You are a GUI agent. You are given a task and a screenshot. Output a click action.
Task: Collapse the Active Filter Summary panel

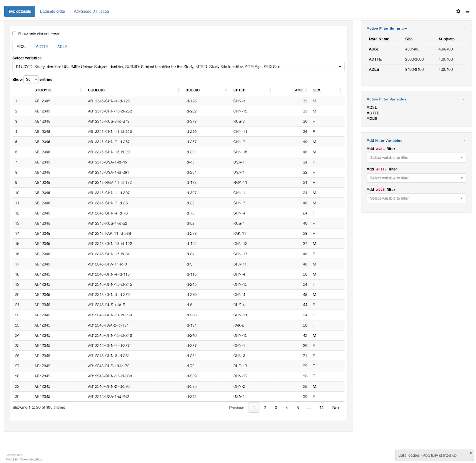(x=464, y=29)
